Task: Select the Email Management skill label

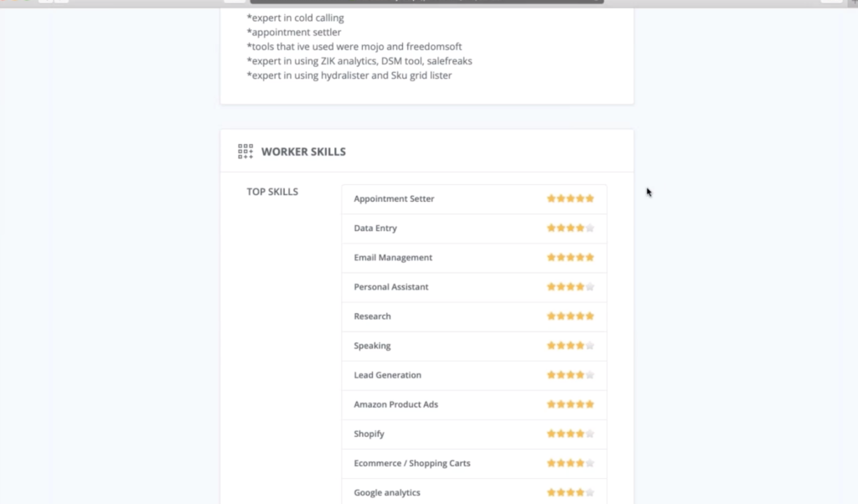Action: (393, 258)
